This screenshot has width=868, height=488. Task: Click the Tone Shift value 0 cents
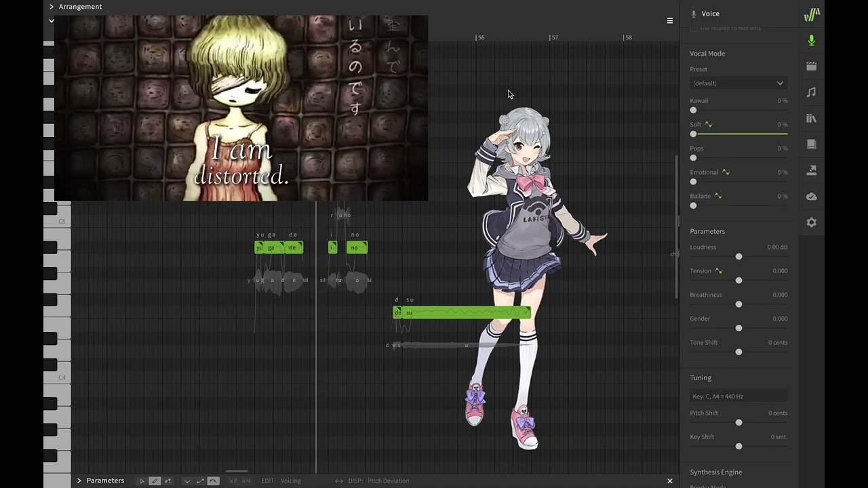[778, 342]
